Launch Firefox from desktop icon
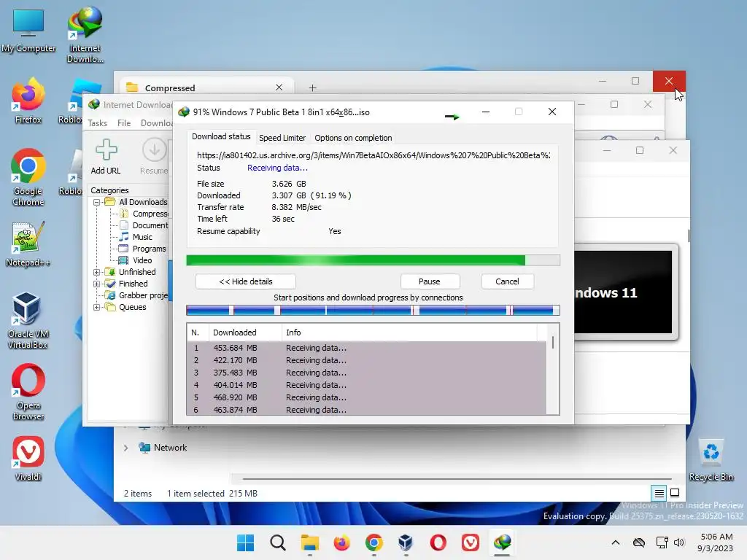This screenshot has height=560, width=747. pos(28,101)
